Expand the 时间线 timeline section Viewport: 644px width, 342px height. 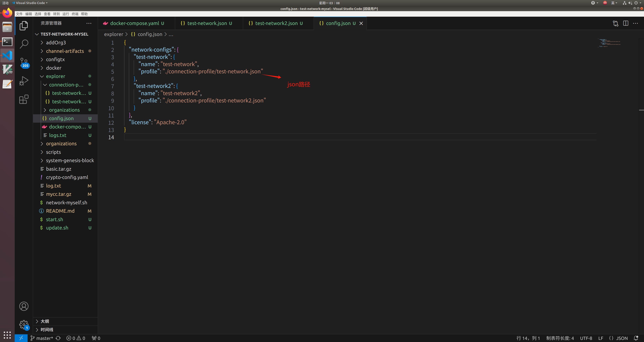coord(65,330)
